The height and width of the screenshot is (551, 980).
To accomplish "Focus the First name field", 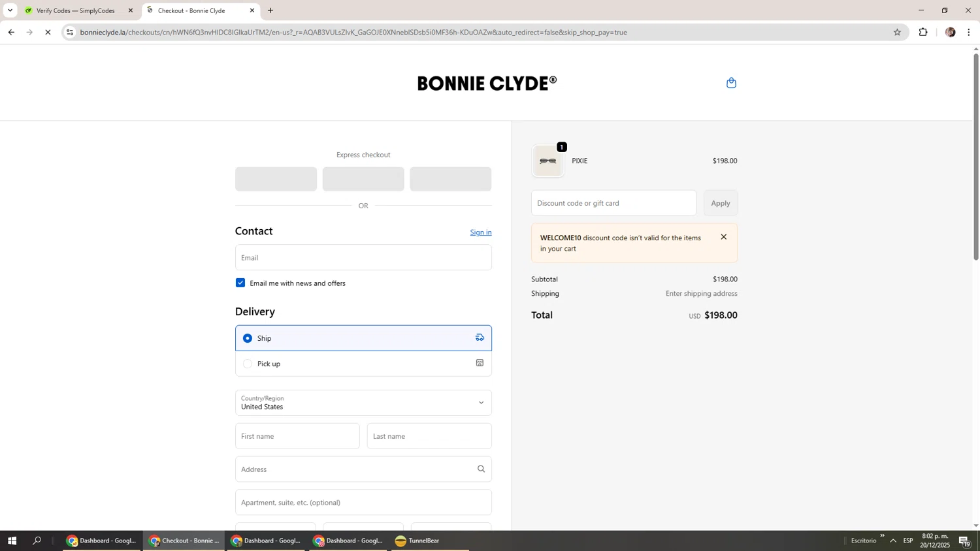I will [297, 436].
